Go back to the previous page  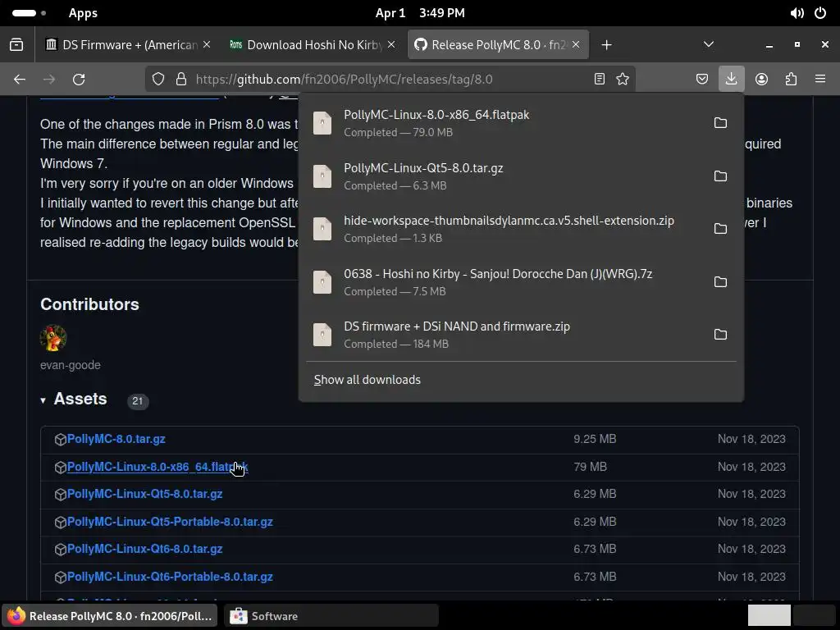click(x=20, y=80)
